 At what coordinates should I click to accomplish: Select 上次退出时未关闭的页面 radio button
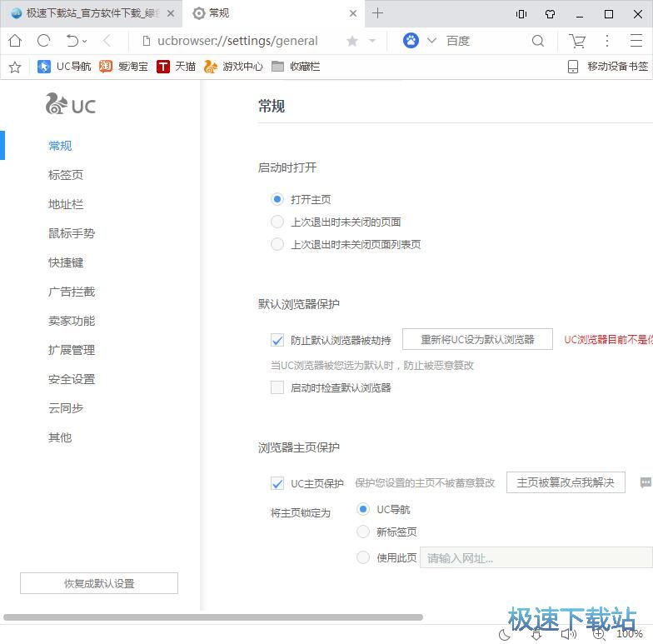[x=277, y=222]
